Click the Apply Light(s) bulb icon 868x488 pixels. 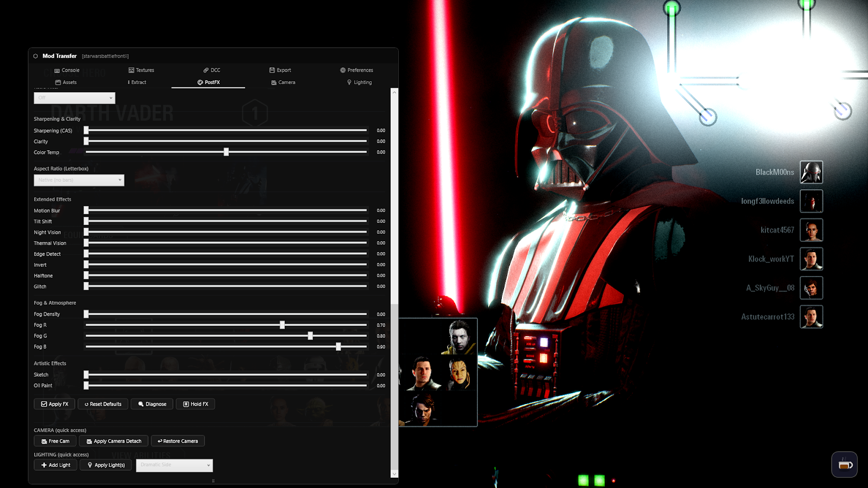pos(90,465)
